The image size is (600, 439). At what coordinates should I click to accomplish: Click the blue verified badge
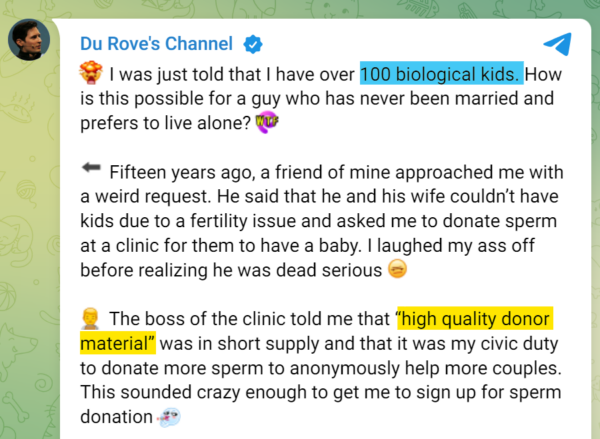[255, 45]
